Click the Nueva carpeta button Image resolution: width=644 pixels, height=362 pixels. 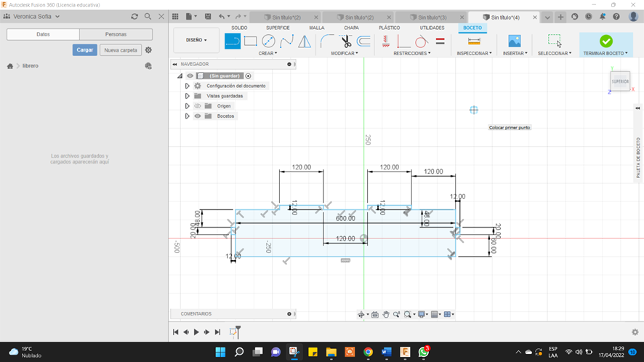121,50
